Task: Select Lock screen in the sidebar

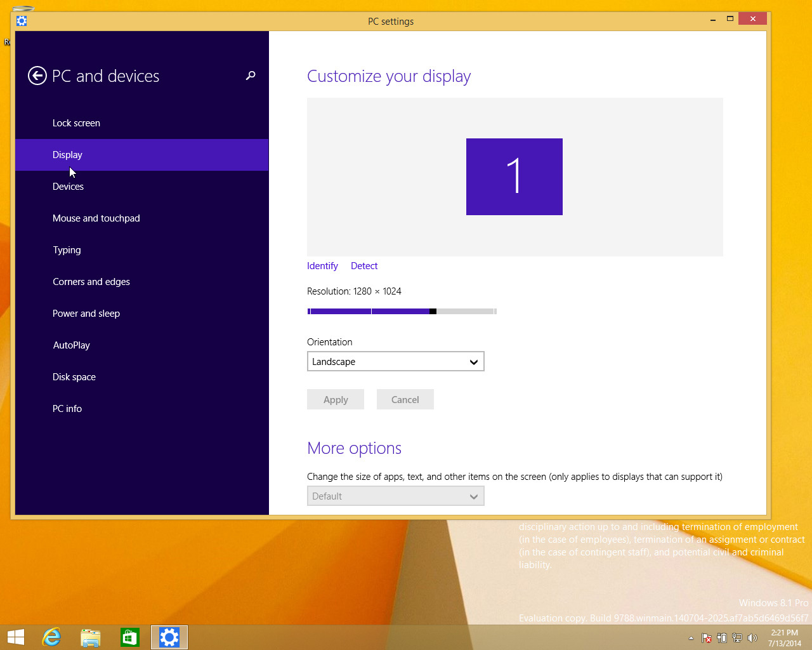Action: 76,123
